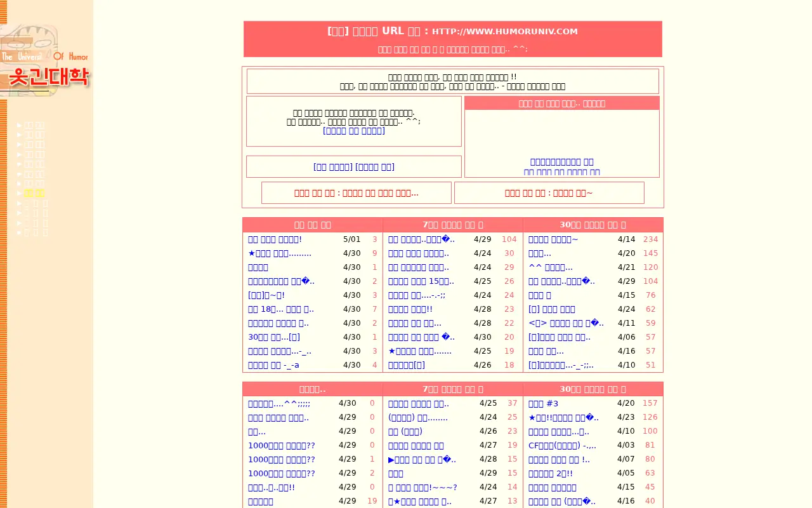
Task: Open the '1000' post with count 2
Action: pyautogui.click(x=282, y=473)
